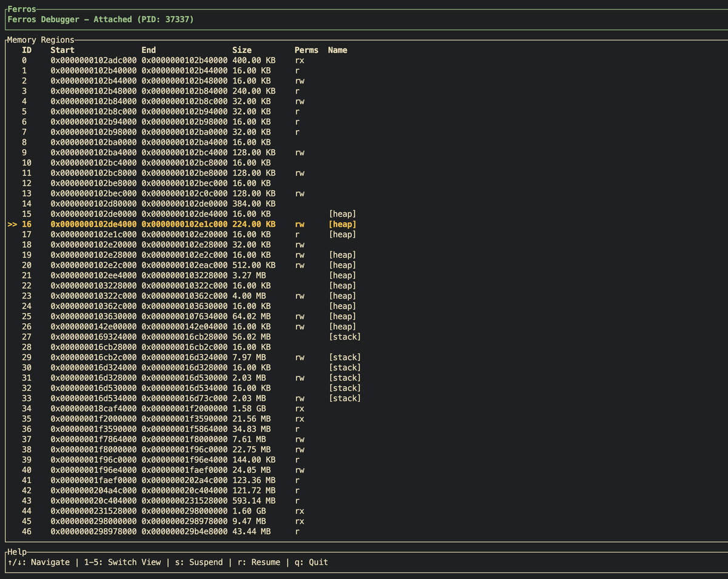Click the 's: Suspend' help hint
The width and height of the screenshot is (728, 579).
coord(198,562)
